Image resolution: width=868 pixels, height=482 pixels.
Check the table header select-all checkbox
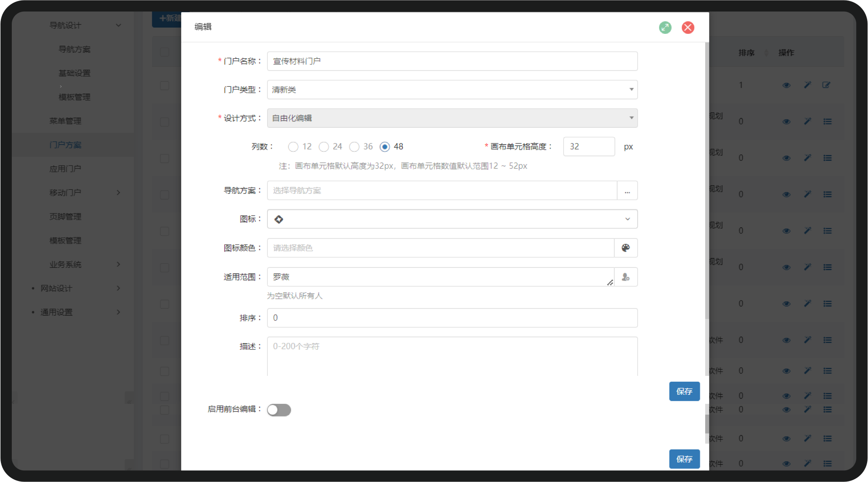(165, 52)
